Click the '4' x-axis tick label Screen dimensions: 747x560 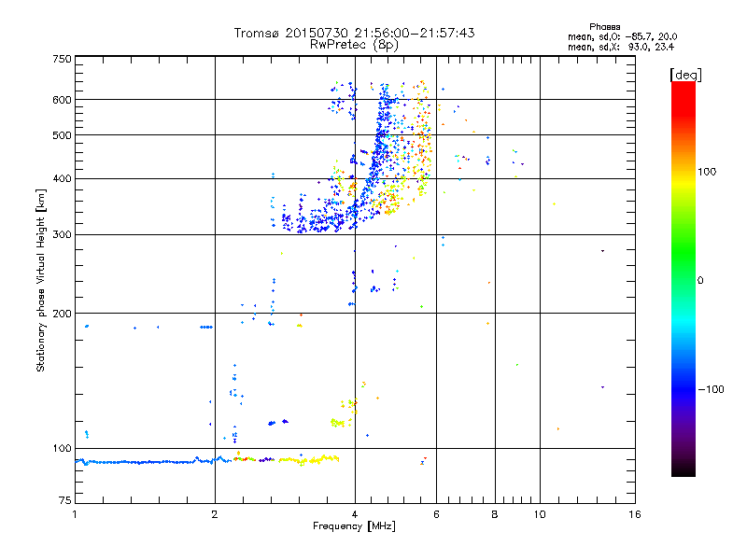click(x=355, y=514)
